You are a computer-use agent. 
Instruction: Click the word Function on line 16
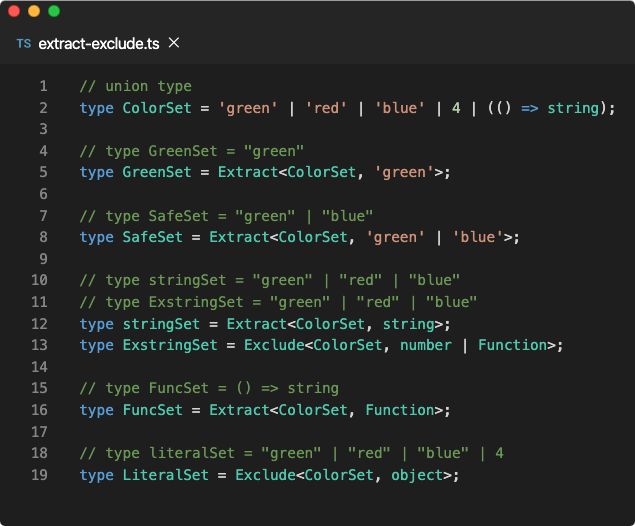click(x=400, y=410)
